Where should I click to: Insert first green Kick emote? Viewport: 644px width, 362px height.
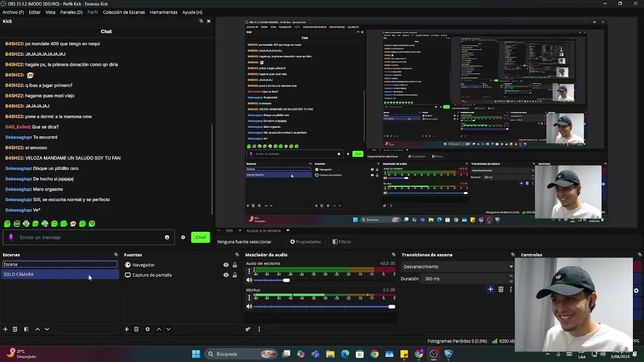pos(7,224)
